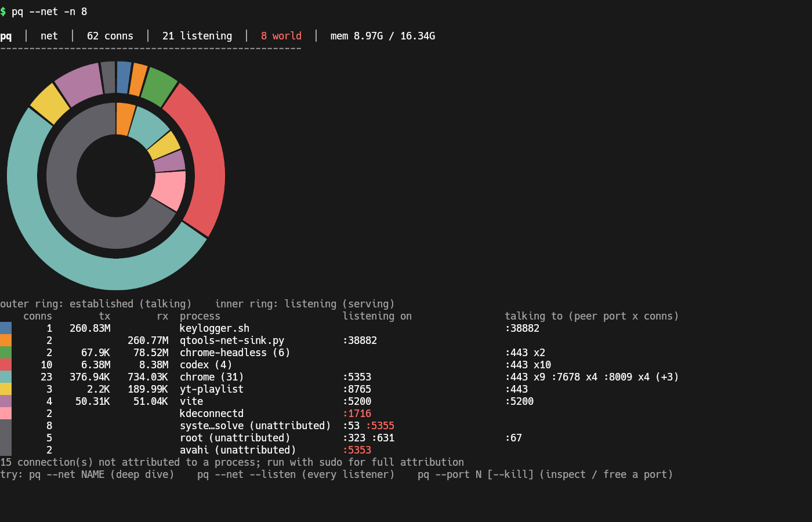Click the red ':1716' listening port
The image size is (812, 522).
pyautogui.click(x=357, y=414)
